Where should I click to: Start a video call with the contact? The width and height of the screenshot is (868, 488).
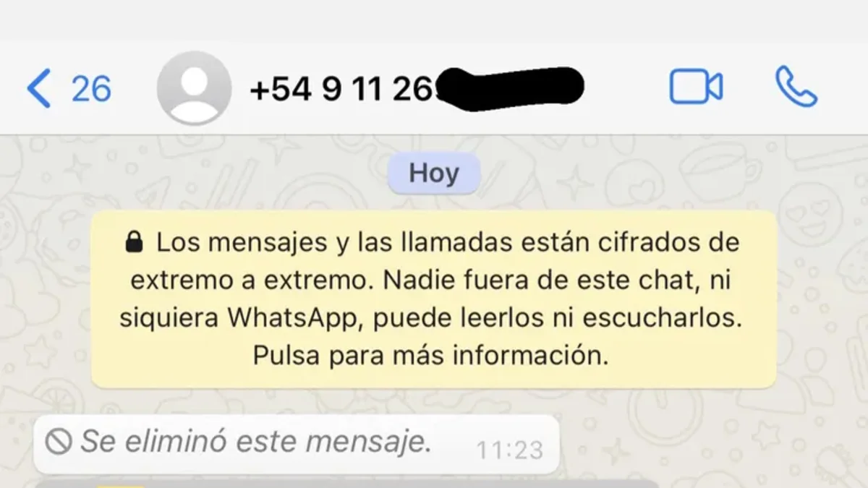click(696, 87)
